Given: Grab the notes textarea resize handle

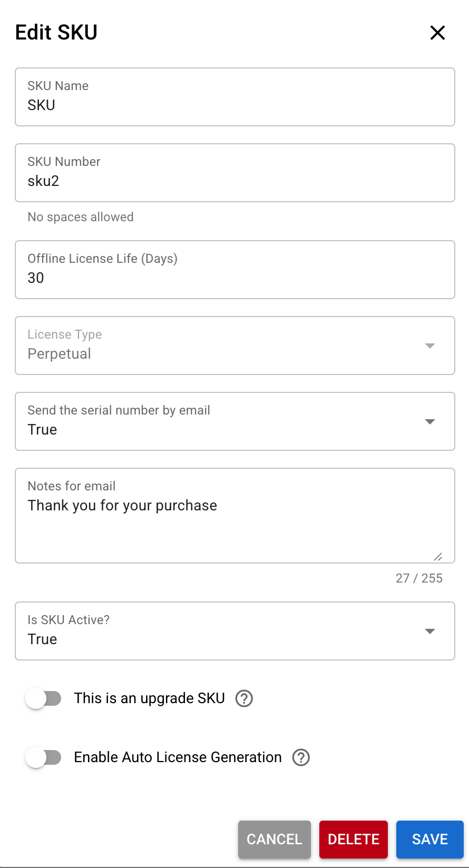Looking at the screenshot, I should coord(438,557).
